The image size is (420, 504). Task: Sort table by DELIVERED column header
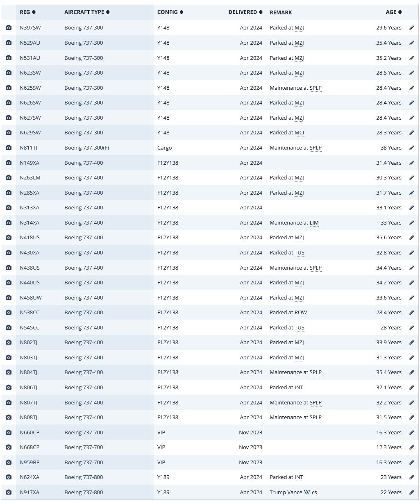(245, 12)
